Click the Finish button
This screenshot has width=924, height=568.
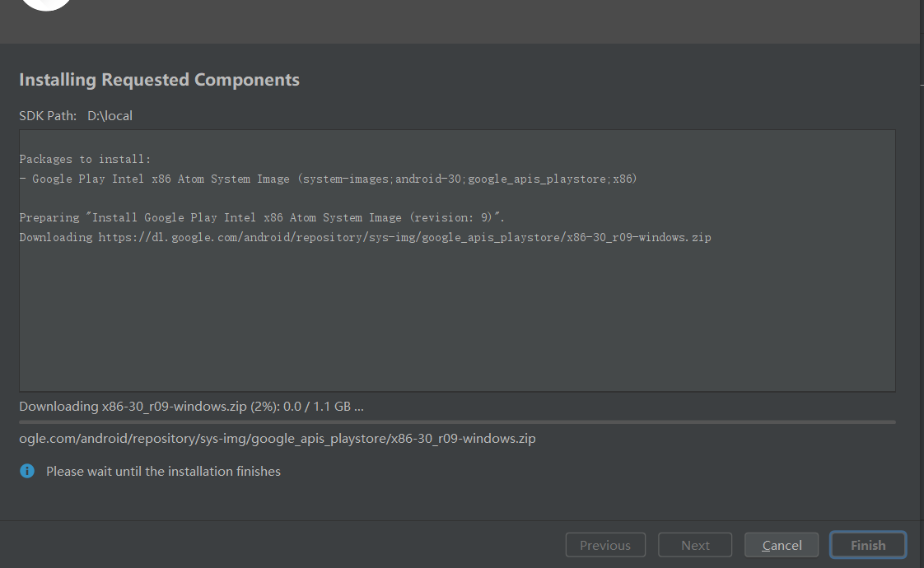pos(868,545)
